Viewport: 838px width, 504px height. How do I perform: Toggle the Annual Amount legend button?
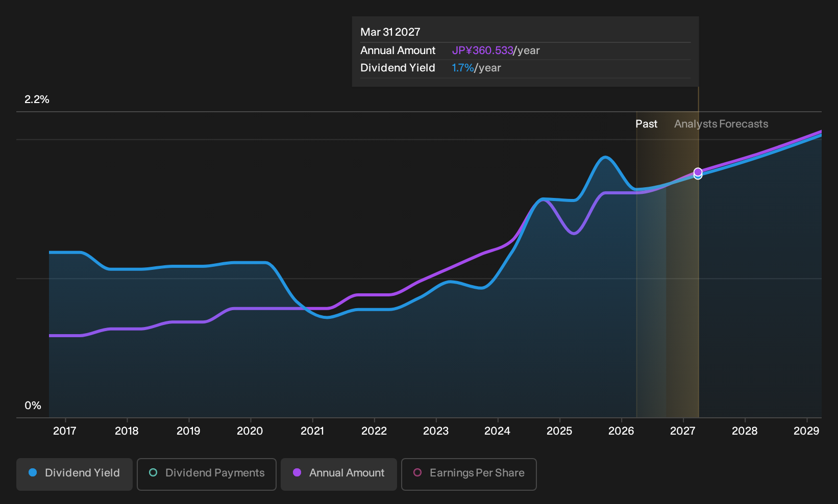coord(339,474)
